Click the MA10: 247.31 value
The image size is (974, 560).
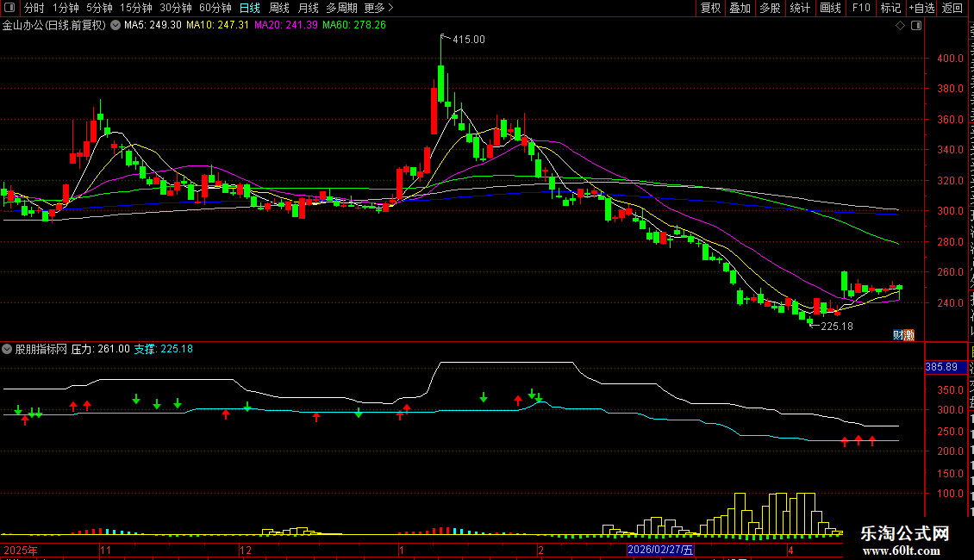217,25
